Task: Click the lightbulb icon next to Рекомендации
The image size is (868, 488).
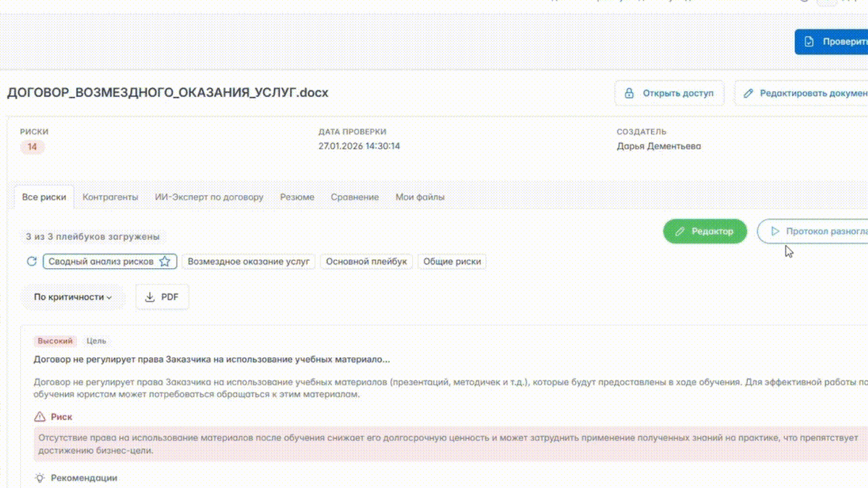Action: (40, 478)
